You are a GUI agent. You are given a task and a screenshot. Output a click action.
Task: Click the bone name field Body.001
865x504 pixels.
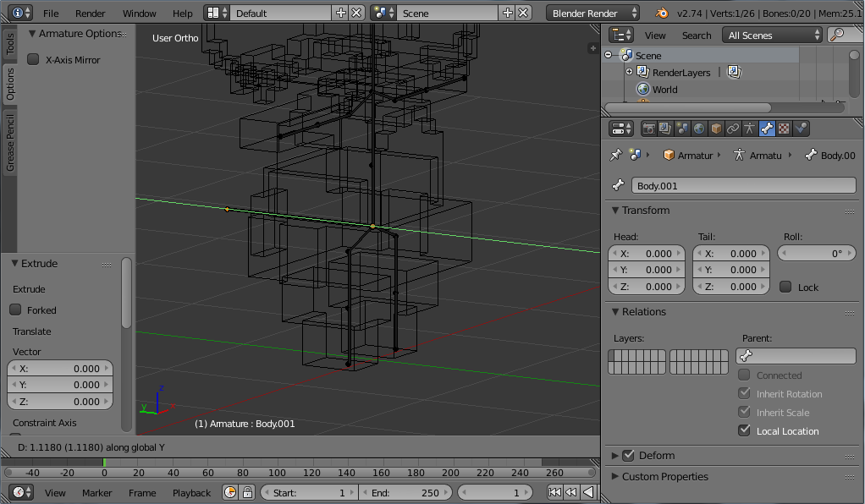tap(742, 186)
